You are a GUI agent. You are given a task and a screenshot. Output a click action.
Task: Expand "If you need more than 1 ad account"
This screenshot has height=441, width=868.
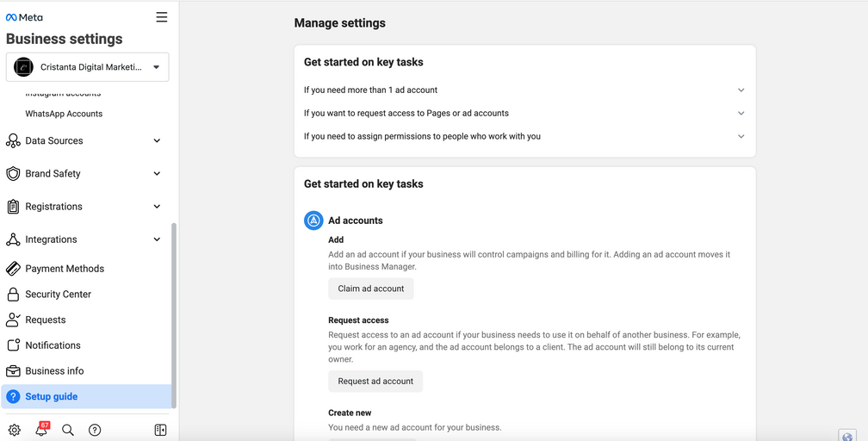524,90
